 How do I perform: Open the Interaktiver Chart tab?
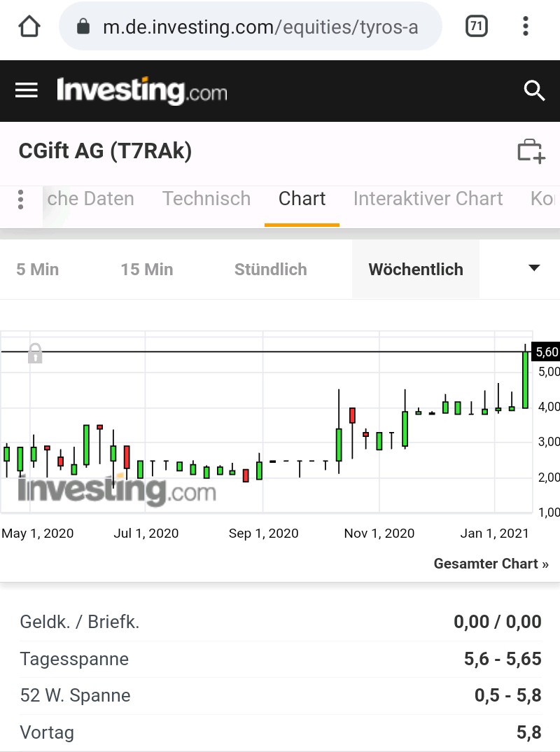coord(428,199)
